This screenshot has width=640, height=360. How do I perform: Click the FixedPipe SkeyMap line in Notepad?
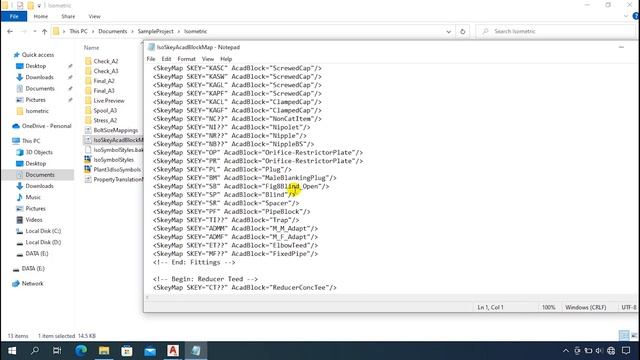pos(236,254)
